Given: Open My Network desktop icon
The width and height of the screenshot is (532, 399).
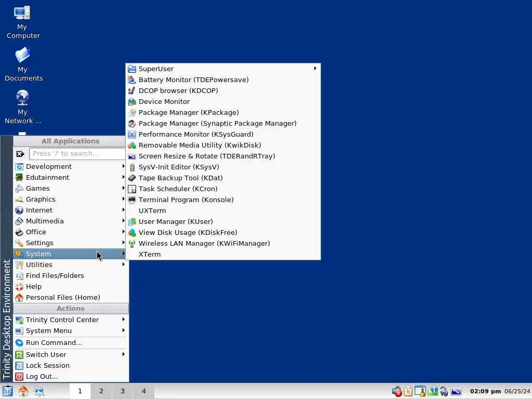Looking at the screenshot, I should coord(22,107).
